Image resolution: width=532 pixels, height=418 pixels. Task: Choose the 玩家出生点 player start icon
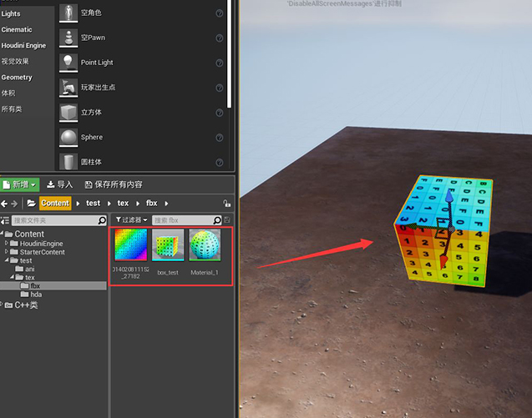click(x=68, y=88)
